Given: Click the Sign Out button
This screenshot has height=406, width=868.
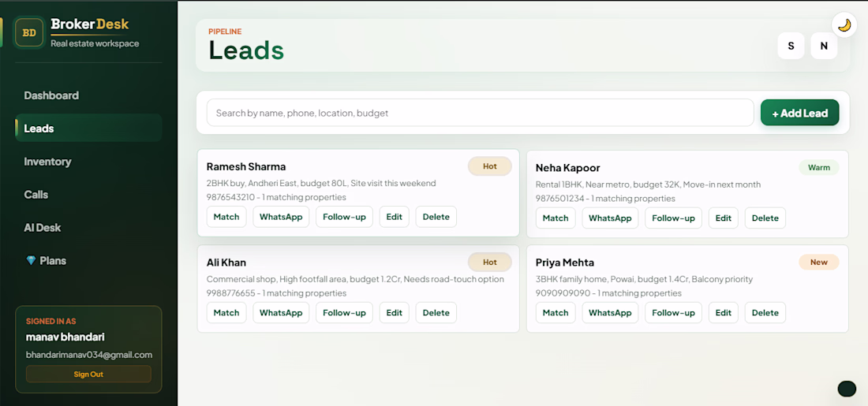Looking at the screenshot, I should tap(88, 374).
